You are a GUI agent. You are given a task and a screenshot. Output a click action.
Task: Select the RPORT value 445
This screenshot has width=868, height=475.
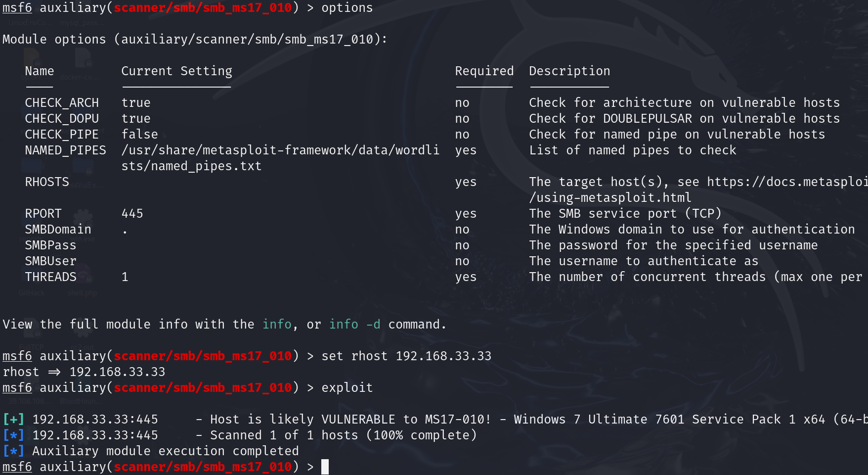(132, 214)
